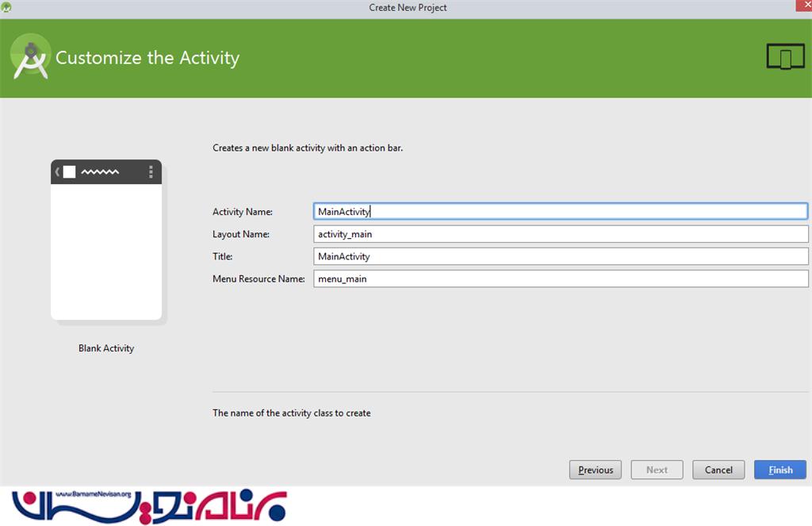Click the phone and tablet form-factor icon
The width and height of the screenshot is (812, 526).
785,56
